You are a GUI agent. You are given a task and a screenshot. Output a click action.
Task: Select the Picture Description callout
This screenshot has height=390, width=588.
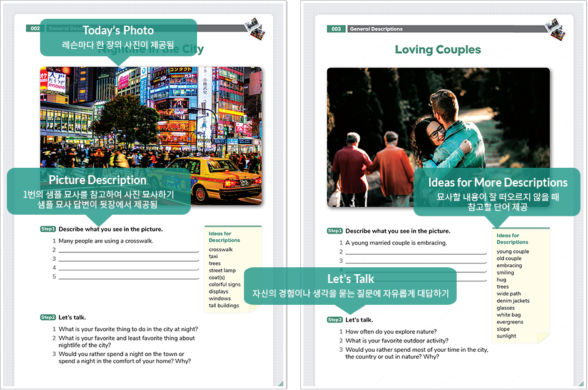pyautogui.click(x=98, y=191)
